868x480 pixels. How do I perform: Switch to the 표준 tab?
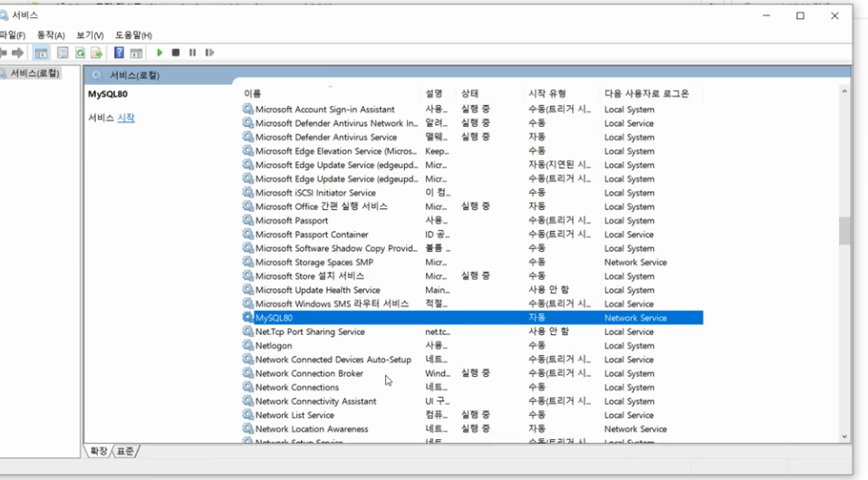(125, 451)
